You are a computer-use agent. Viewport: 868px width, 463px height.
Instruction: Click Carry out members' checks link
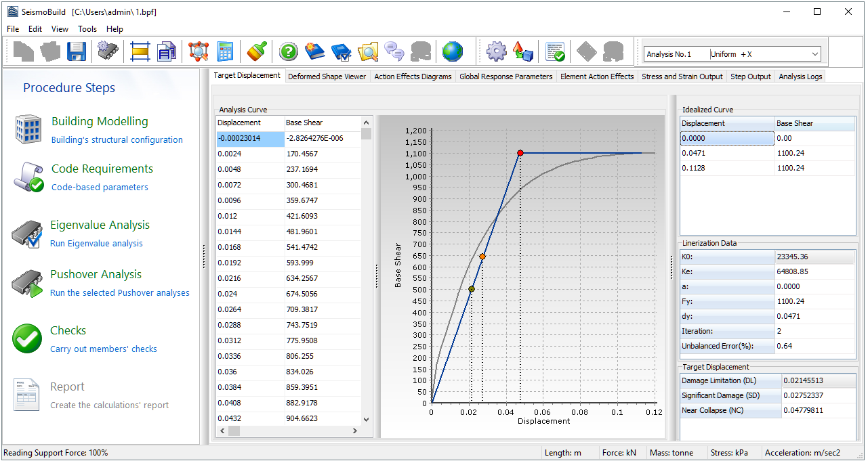coord(104,349)
